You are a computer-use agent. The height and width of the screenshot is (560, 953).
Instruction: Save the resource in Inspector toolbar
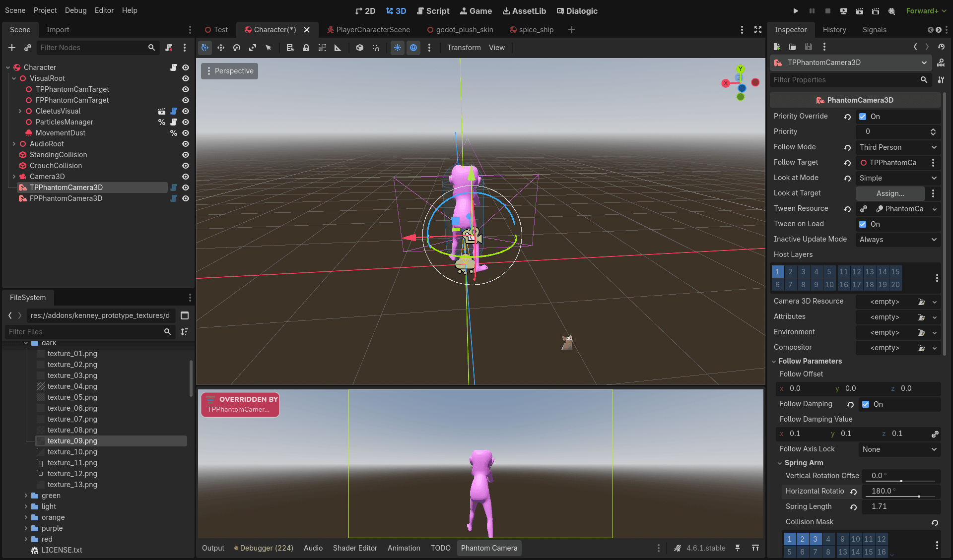pyautogui.click(x=809, y=47)
